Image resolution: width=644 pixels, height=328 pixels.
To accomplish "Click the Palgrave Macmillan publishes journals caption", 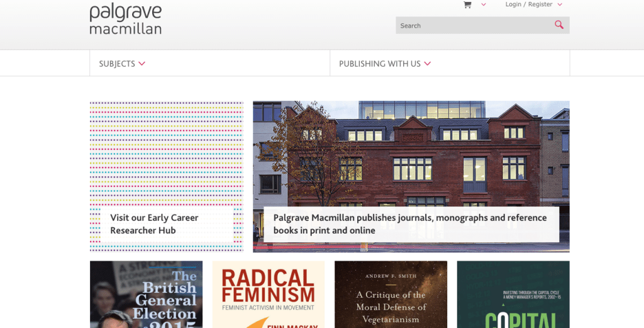I will click(x=410, y=224).
